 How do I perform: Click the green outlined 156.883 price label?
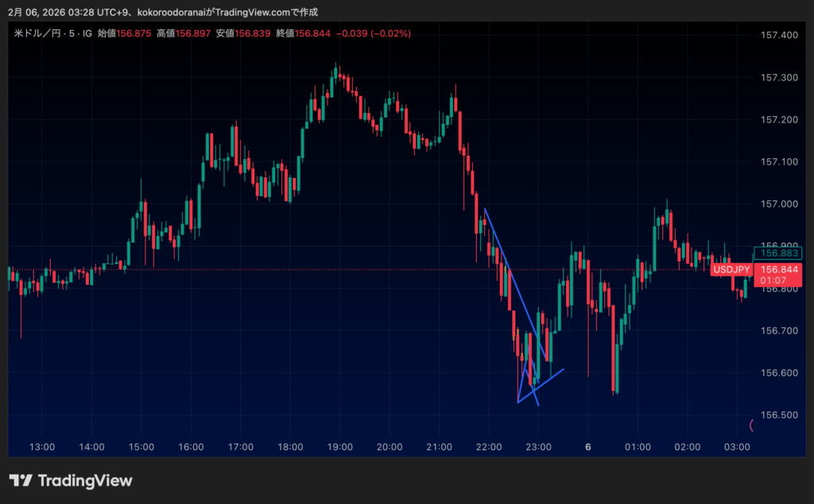(778, 254)
